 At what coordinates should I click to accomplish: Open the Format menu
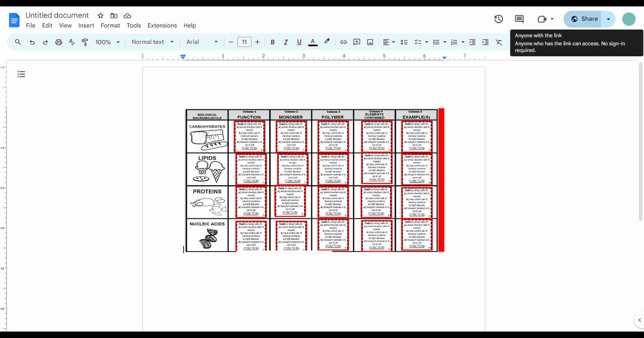point(111,25)
